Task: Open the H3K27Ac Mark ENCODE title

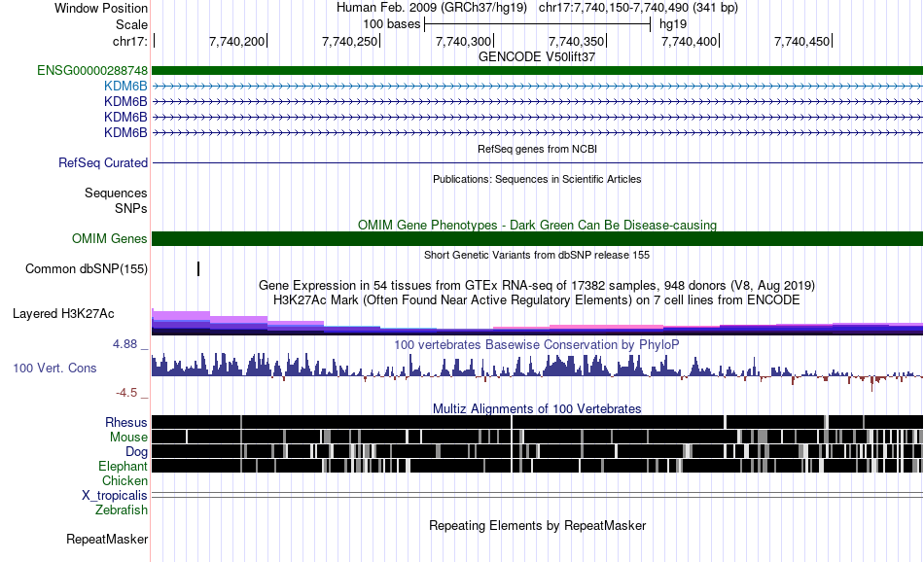Action: click(537, 299)
